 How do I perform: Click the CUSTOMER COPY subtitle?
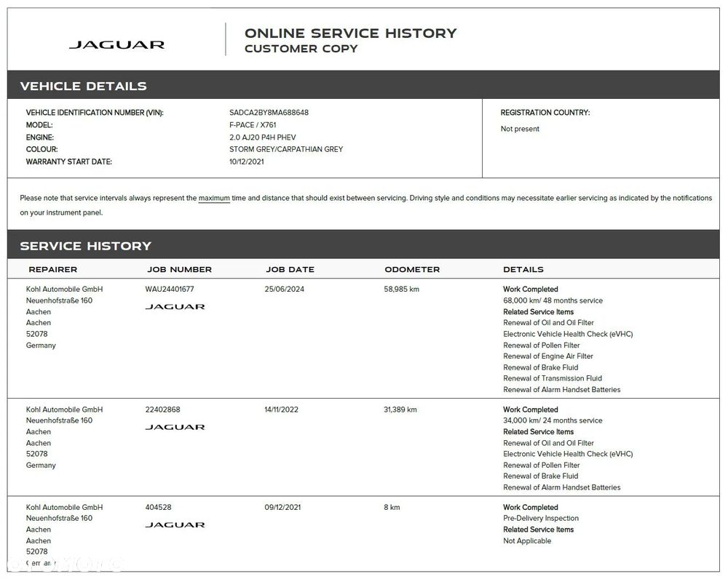[301, 49]
